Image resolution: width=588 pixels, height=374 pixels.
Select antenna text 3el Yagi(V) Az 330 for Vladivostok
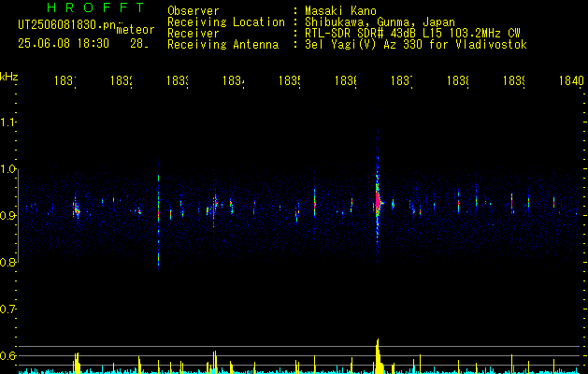[416, 45]
